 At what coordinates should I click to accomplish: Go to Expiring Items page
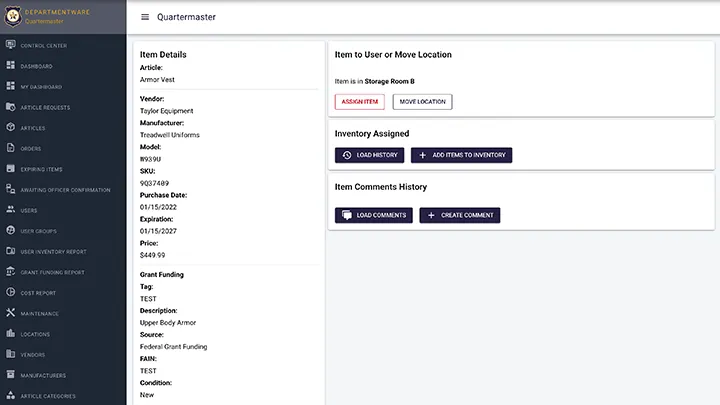pos(41,169)
